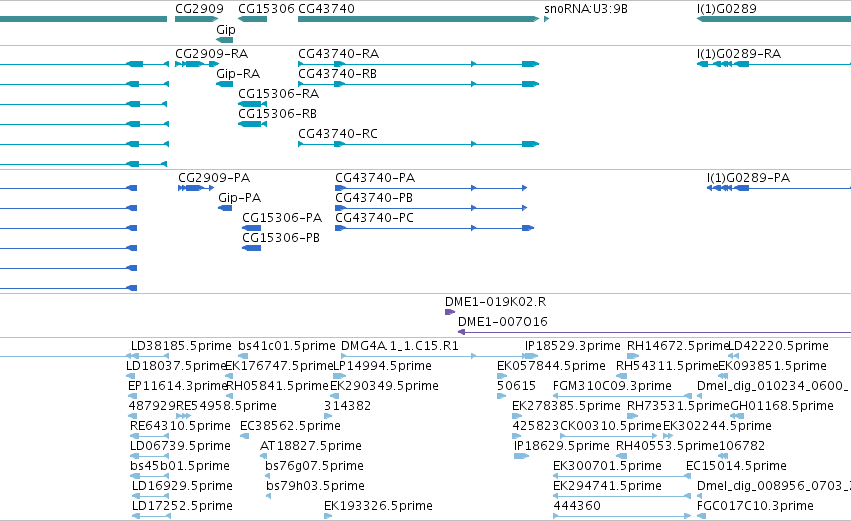Click the Gip gene label
This screenshot has width=851, height=521.
226,30
